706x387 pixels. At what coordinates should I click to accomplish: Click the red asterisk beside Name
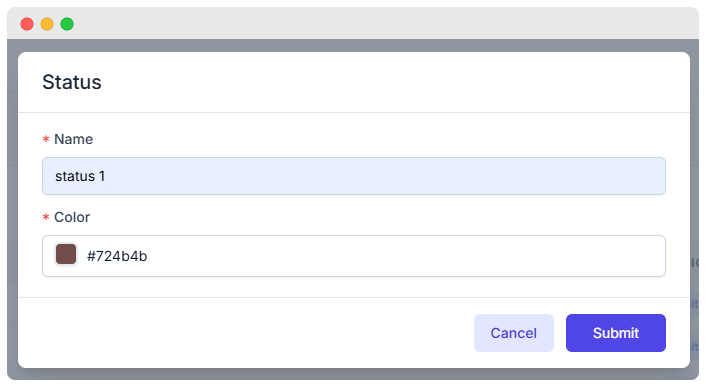pyautogui.click(x=46, y=139)
